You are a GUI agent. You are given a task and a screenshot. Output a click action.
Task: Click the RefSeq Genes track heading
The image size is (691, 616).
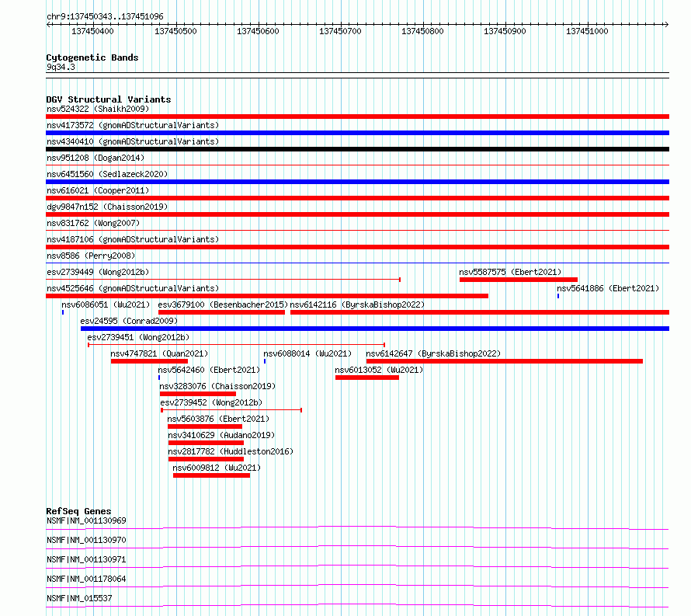point(78,511)
